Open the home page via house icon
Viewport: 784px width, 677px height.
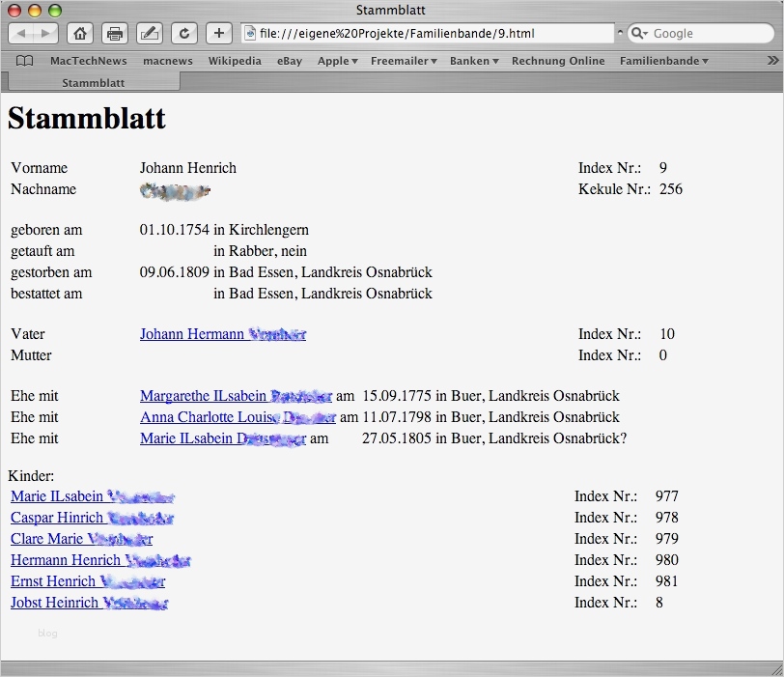click(x=80, y=34)
